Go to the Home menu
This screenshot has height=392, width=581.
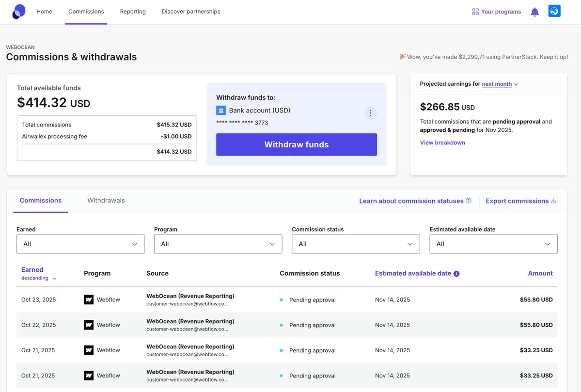[x=45, y=12]
